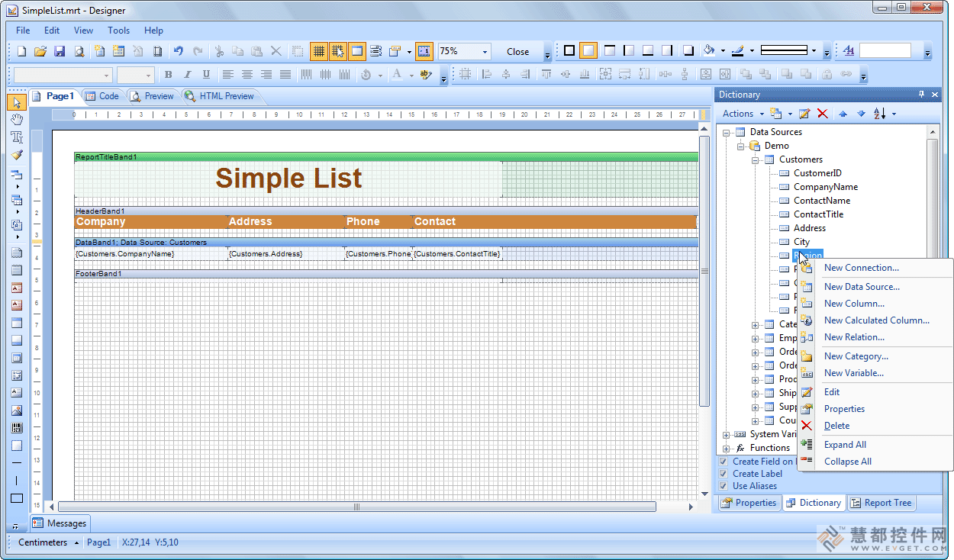Pin the Dictionary panel with pushpin icon

922,95
